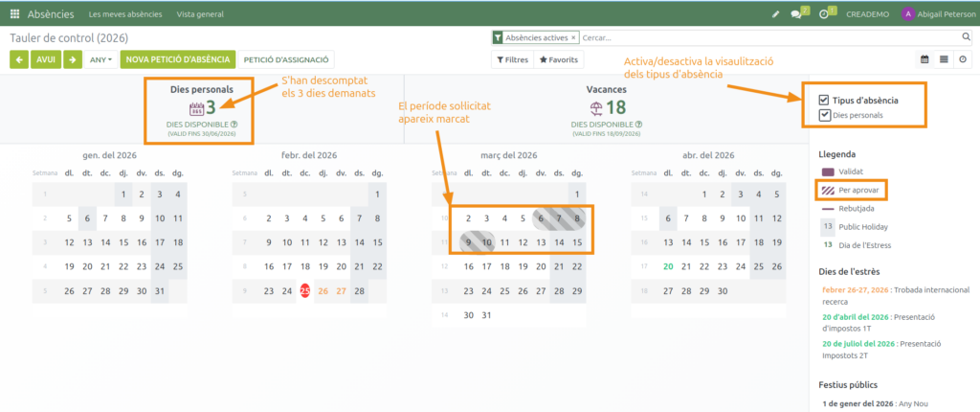
Task: Open the Vista general menu
Action: (201, 14)
